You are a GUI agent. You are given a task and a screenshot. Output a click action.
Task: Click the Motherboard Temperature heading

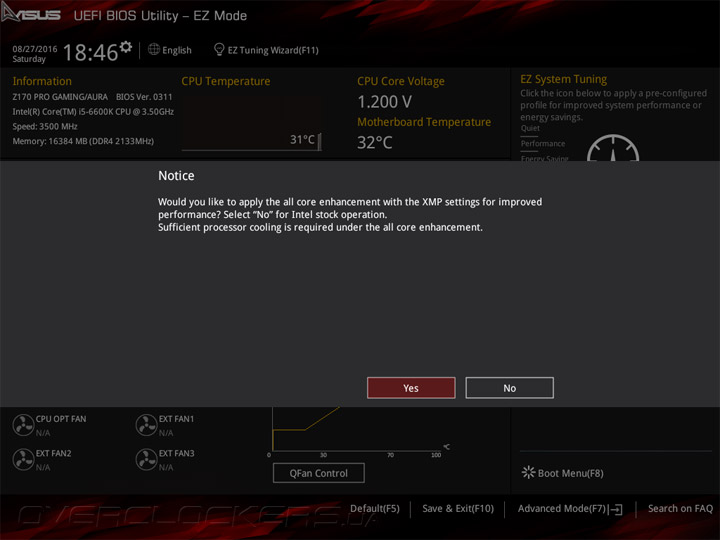424,122
